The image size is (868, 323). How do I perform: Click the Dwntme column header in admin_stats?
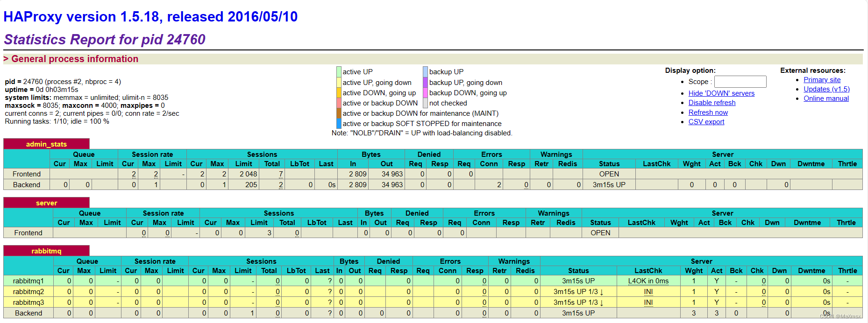pos(811,164)
